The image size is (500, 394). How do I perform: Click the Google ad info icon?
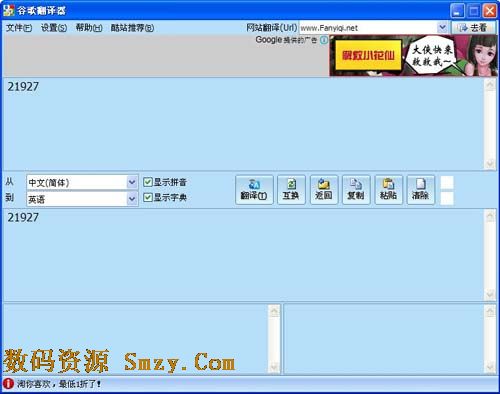324,40
